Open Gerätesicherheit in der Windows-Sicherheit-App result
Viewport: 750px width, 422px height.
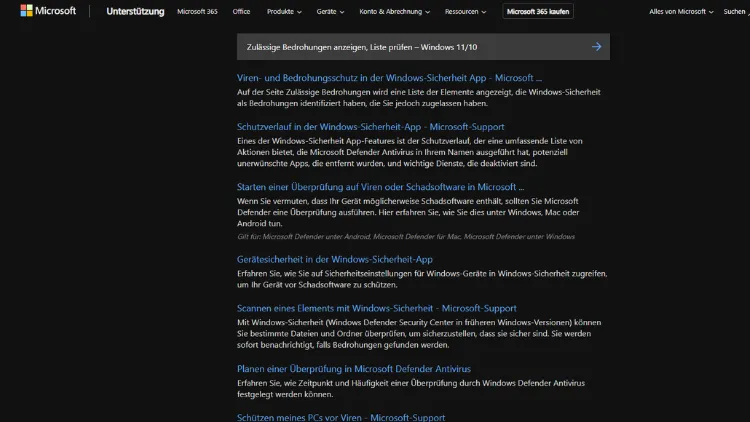(x=335, y=259)
